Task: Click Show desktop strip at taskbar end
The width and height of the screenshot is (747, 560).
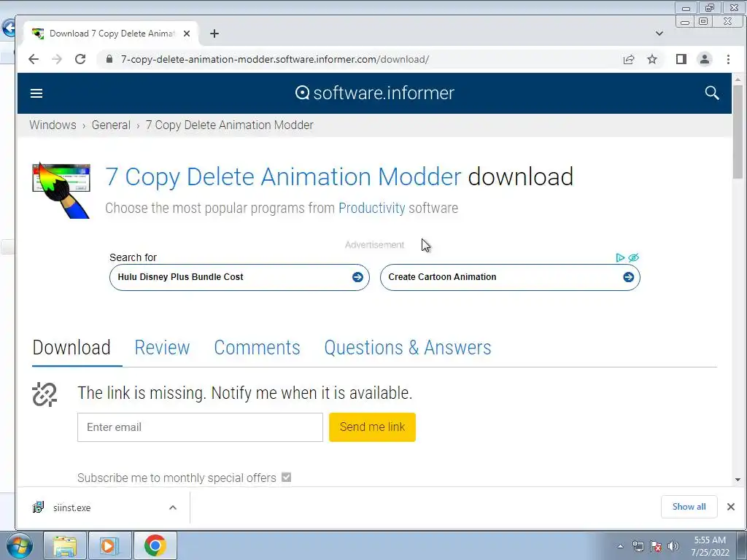Action: (x=742, y=545)
